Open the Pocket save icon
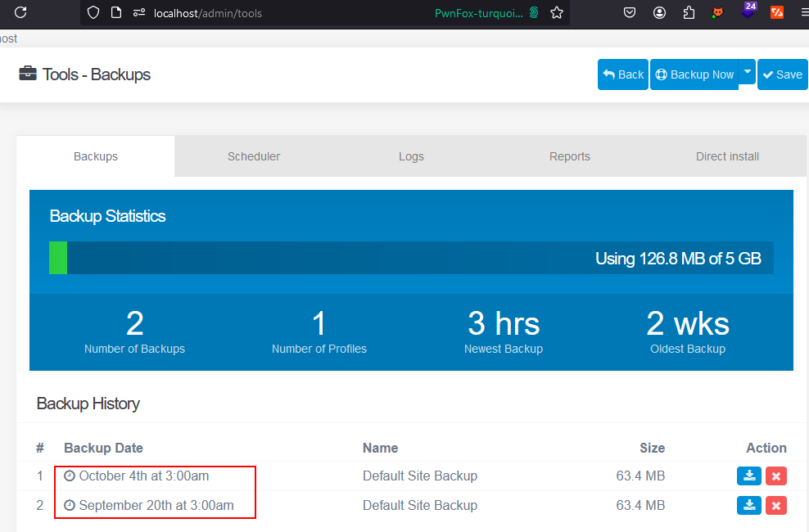 click(630, 12)
